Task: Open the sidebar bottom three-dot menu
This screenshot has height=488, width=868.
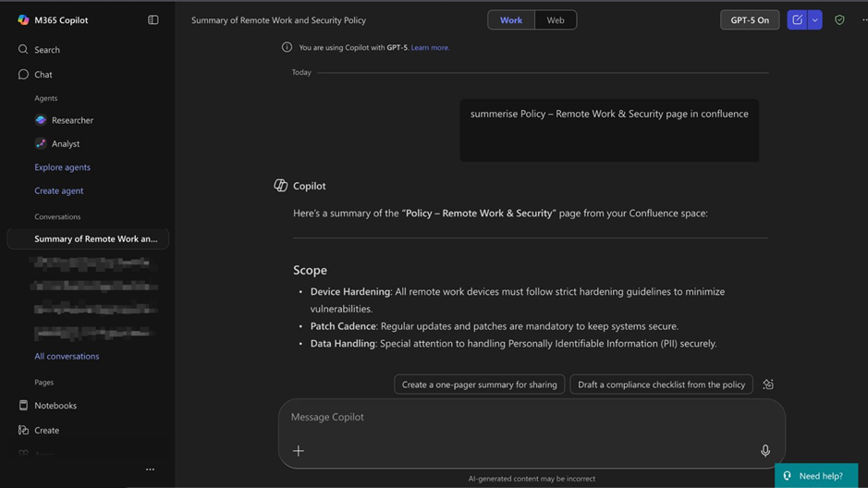Action: click(x=150, y=470)
